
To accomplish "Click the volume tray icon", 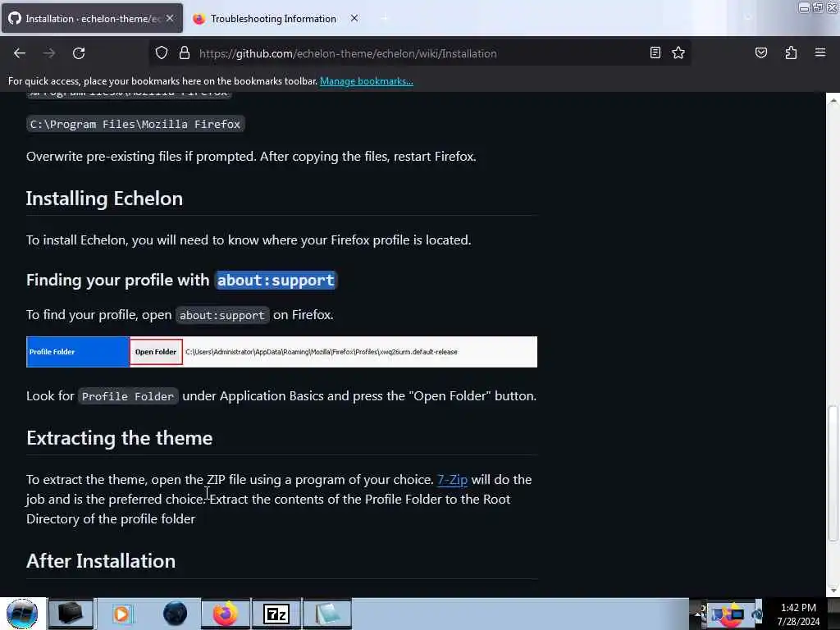I will [x=757, y=614].
